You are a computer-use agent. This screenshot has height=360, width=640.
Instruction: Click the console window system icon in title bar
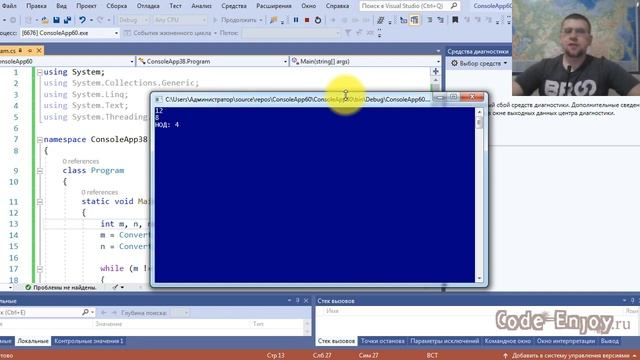(x=159, y=99)
